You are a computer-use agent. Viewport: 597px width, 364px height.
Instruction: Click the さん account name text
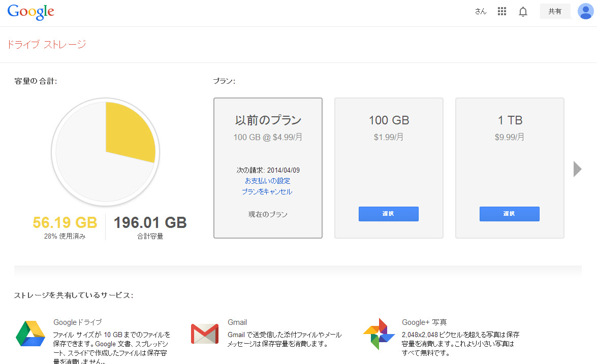[481, 11]
